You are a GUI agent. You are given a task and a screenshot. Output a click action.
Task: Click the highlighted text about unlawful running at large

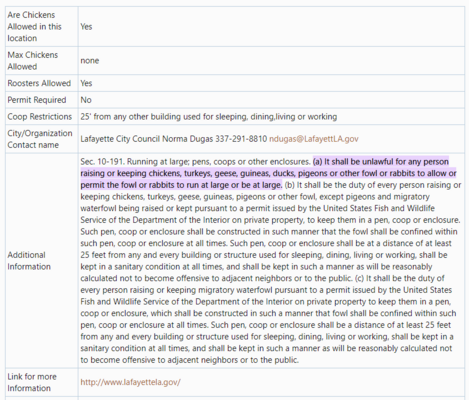[268, 173]
